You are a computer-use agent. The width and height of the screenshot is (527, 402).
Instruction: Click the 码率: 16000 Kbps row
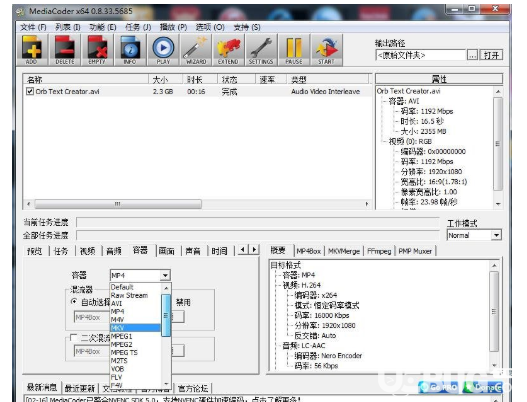322,315
